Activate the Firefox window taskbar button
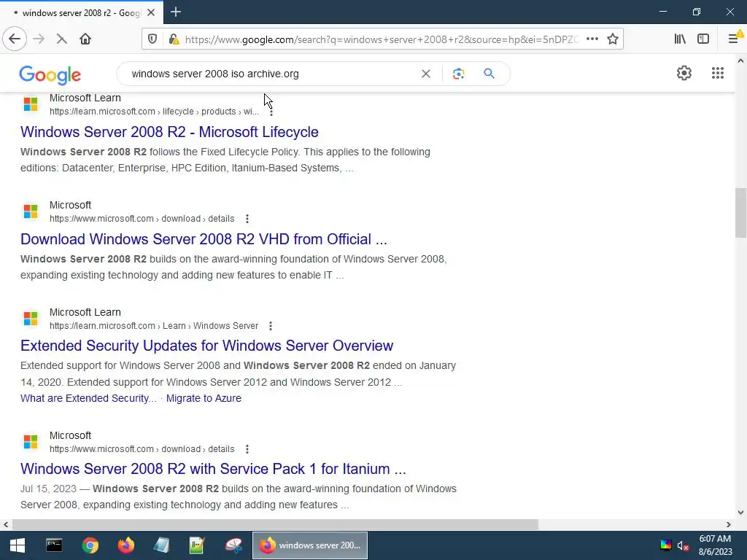This screenshot has width=747, height=560. point(309,545)
